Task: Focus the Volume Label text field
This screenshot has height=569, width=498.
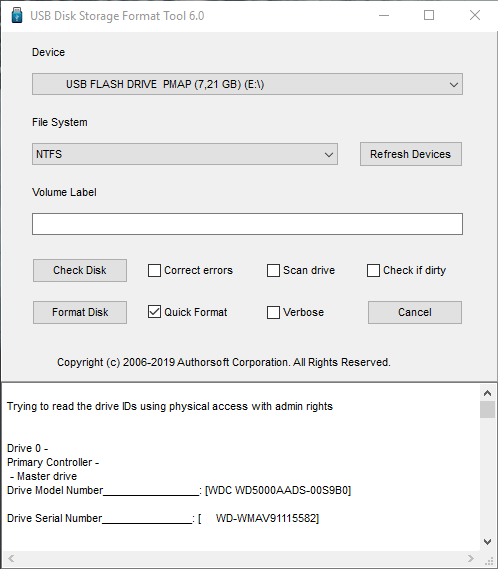Action: [x=247, y=224]
